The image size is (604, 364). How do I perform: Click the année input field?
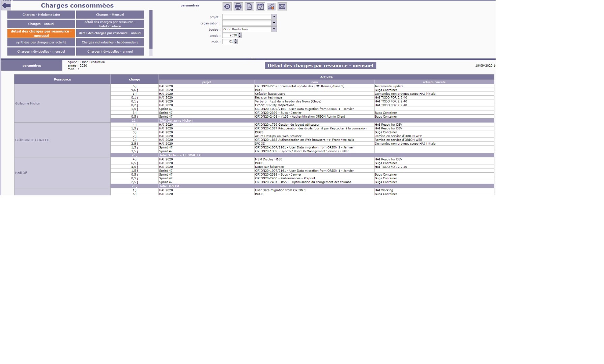(230, 35)
